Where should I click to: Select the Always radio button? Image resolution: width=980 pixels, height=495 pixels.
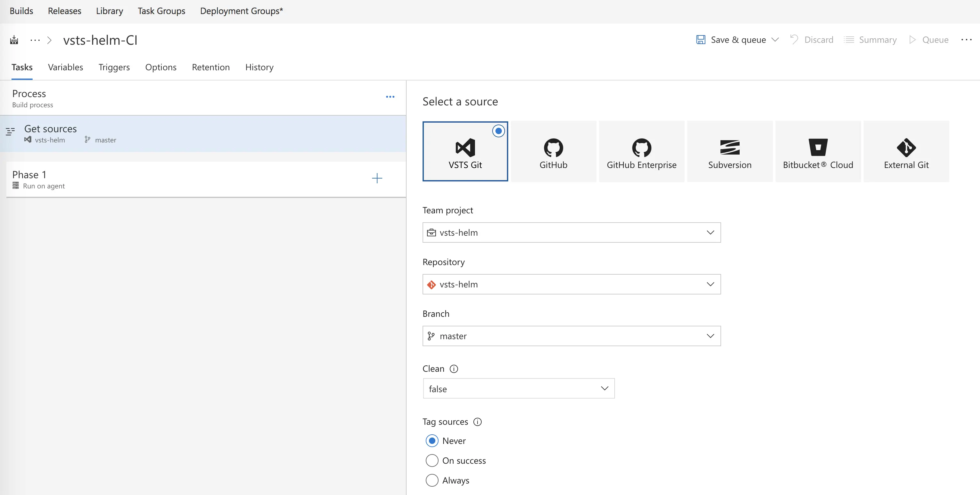pyautogui.click(x=432, y=480)
